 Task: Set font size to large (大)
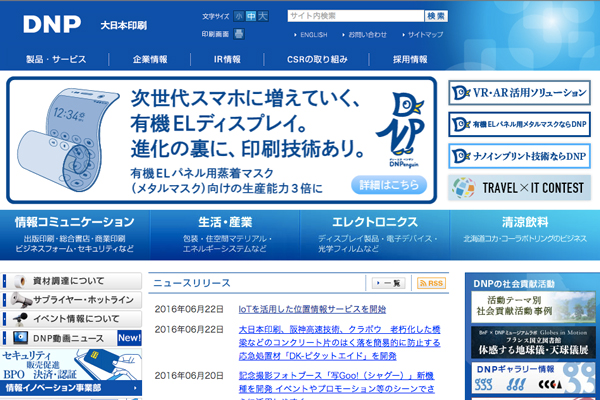[263, 16]
